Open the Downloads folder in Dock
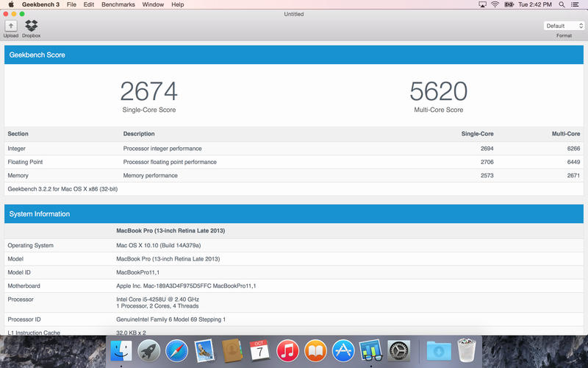 click(439, 350)
